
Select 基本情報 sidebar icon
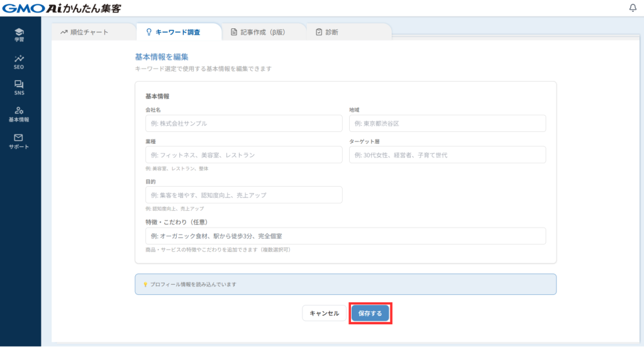[x=19, y=114]
